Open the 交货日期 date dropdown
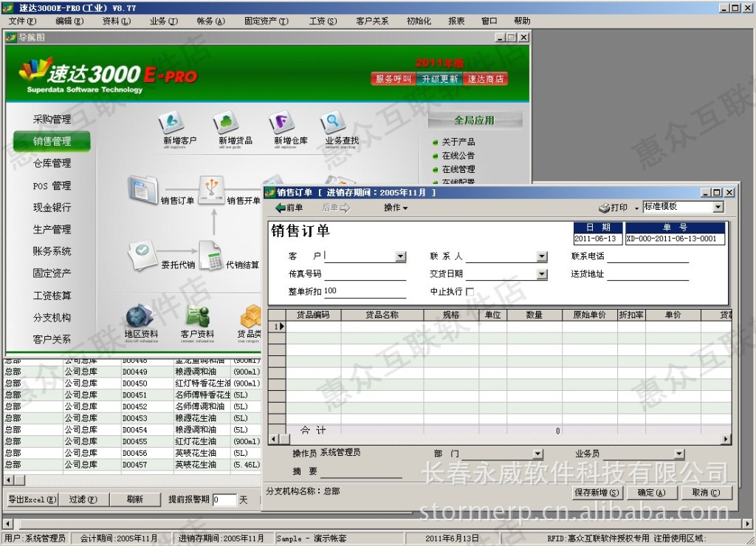Image resolution: width=756 pixels, height=546 pixels. coord(543,274)
